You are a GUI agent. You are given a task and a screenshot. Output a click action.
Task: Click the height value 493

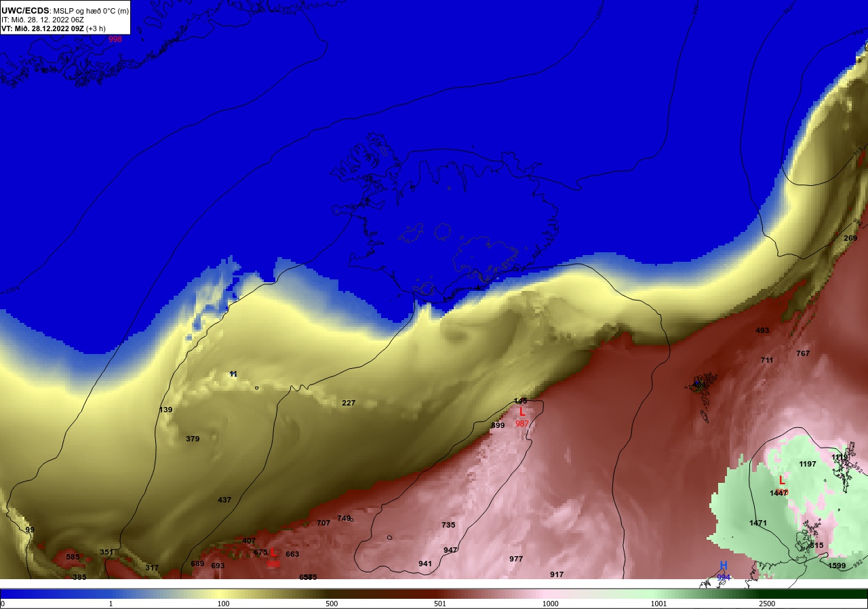tap(762, 330)
